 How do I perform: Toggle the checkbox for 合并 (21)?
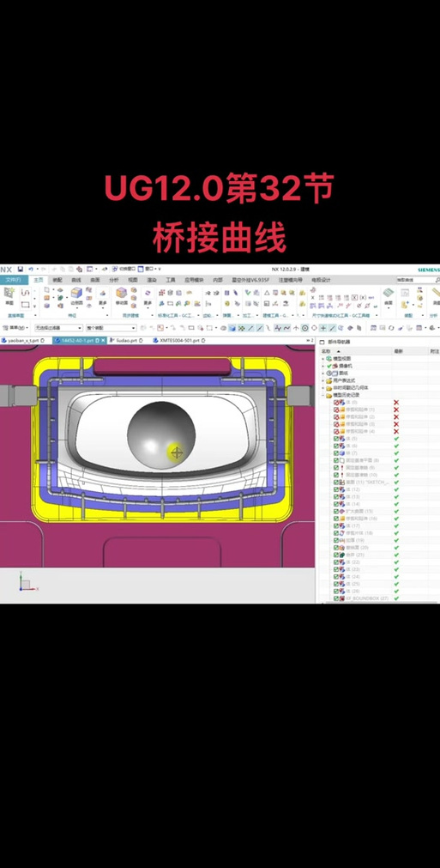click(x=336, y=555)
